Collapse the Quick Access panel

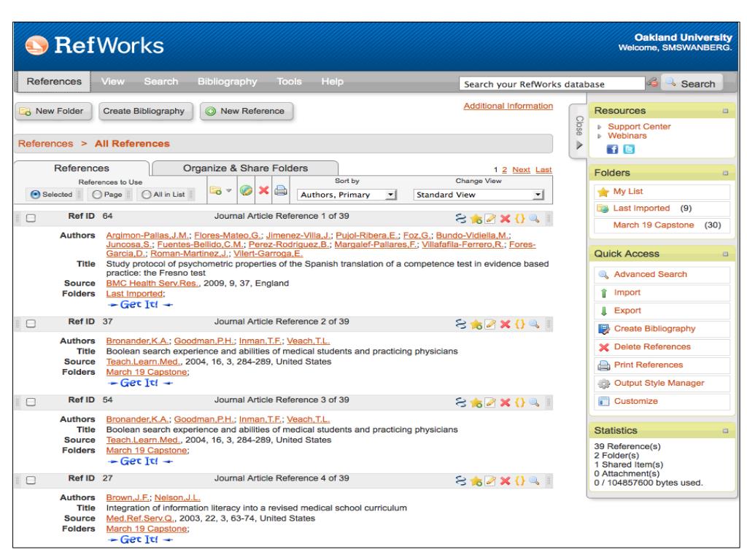coord(725,254)
